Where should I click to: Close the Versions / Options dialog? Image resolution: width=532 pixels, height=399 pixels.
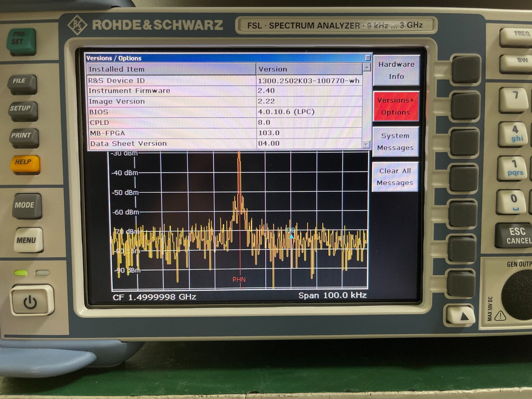tap(368, 58)
